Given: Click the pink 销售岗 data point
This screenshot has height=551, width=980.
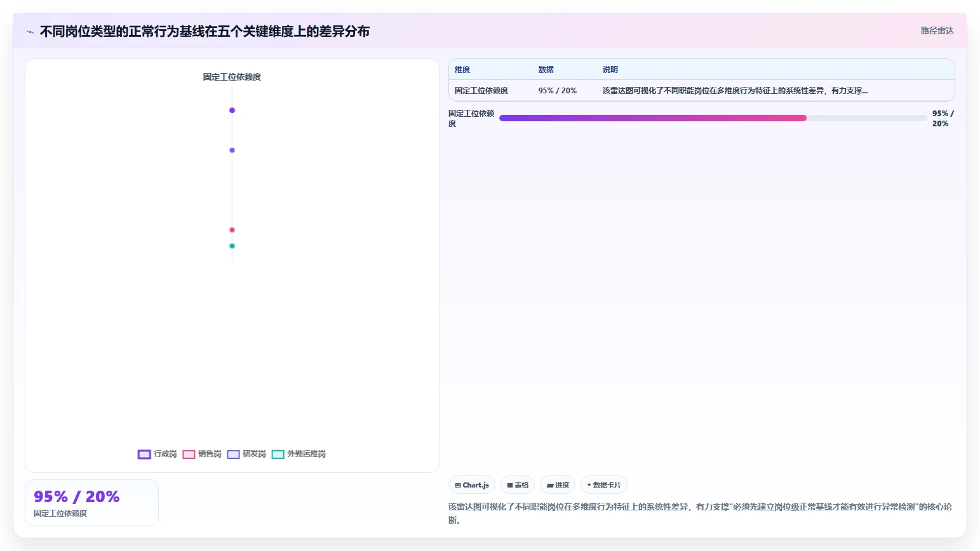Looking at the screenshot, I should (x=232, y=230).
